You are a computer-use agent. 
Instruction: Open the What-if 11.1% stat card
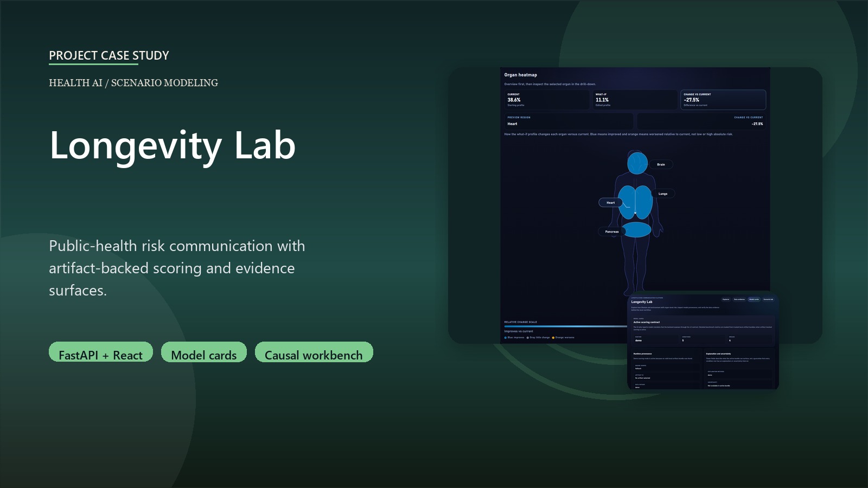635,100
